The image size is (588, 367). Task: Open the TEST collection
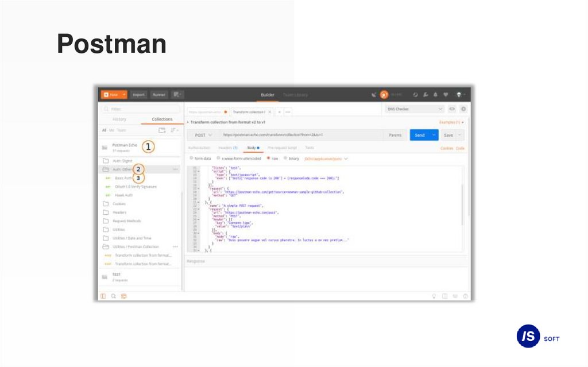(x=139, y=277)
